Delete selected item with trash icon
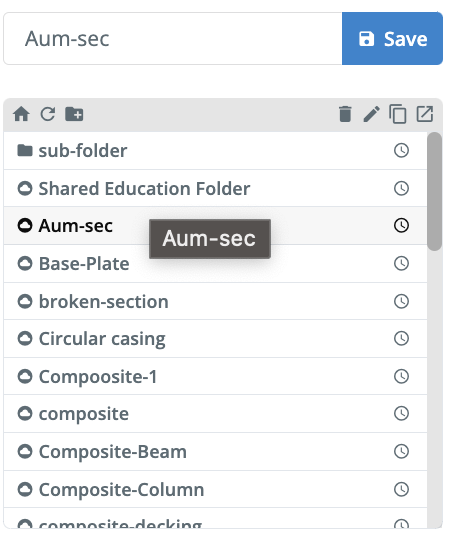 click(345, 114)
